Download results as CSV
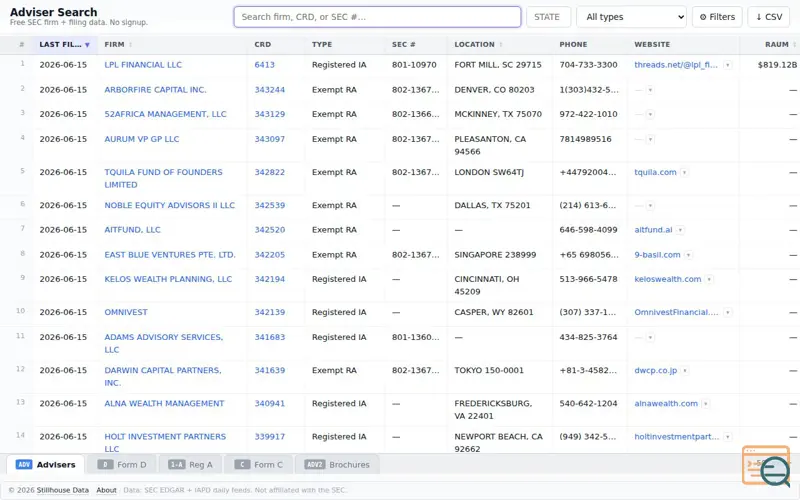The image size is (800, 500). (769, 17)
